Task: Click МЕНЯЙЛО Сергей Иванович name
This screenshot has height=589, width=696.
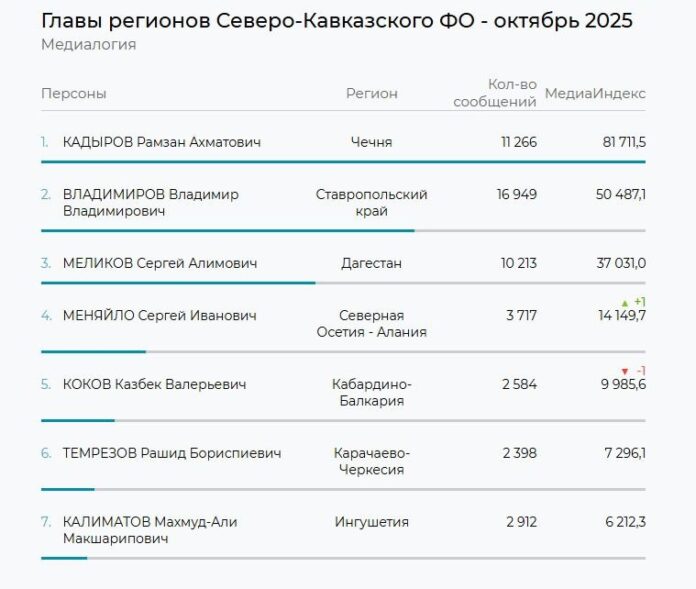Action: (159, 316)
